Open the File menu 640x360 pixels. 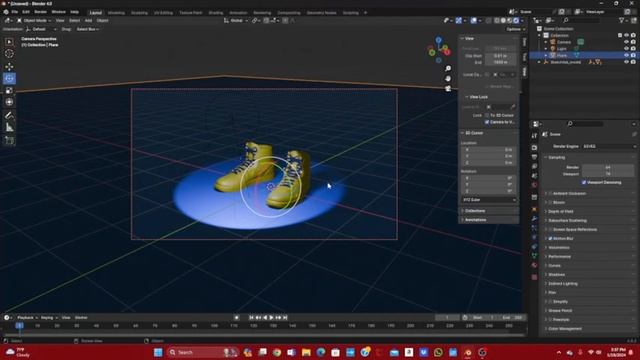tap(15, 12)
